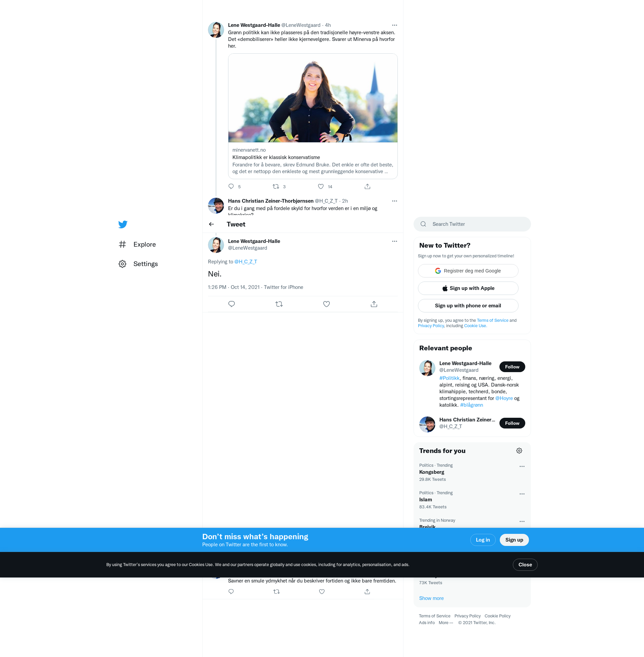Go to Explore in sidebar

[144, 244]
